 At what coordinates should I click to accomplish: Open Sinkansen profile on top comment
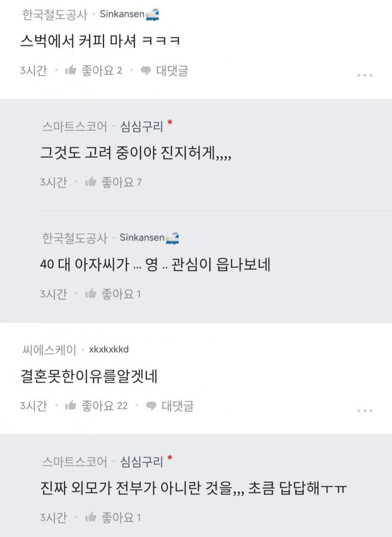tap(121, 13)
